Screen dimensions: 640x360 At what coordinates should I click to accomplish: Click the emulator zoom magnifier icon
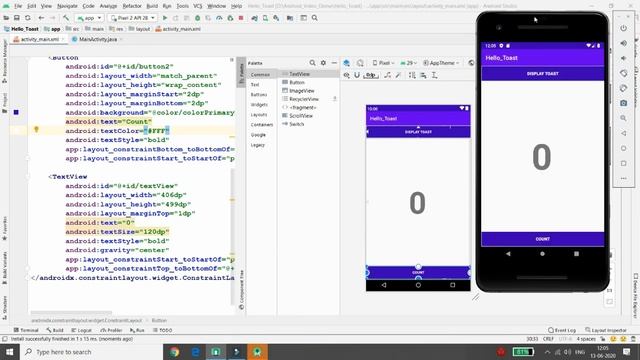(x=623, y=118)
